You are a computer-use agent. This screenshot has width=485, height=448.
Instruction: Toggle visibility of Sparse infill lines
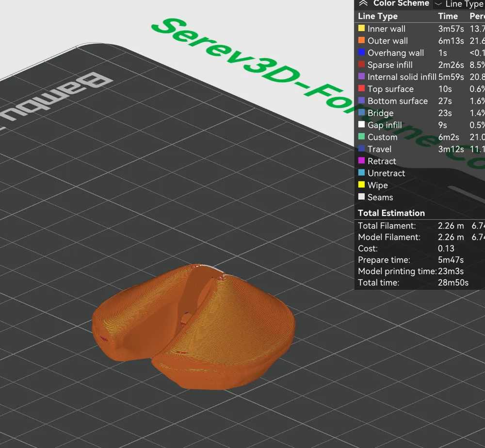tap(390, 65)
